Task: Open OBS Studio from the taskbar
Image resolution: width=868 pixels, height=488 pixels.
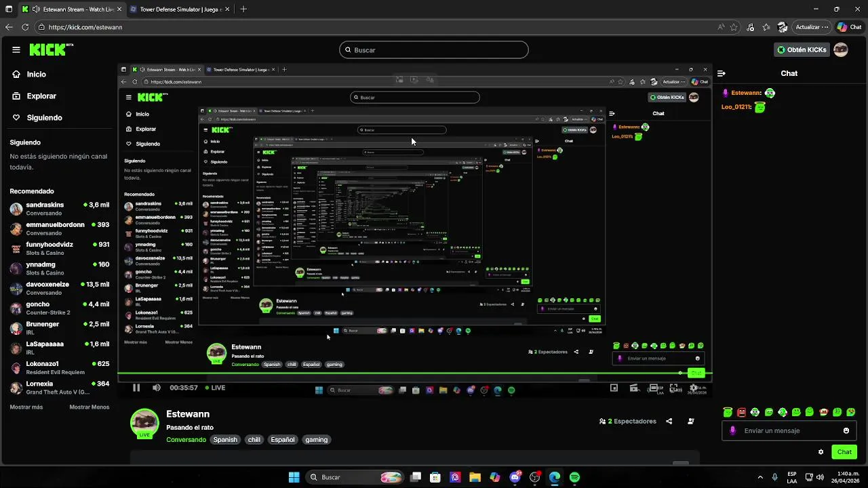Action: [534, 477]
